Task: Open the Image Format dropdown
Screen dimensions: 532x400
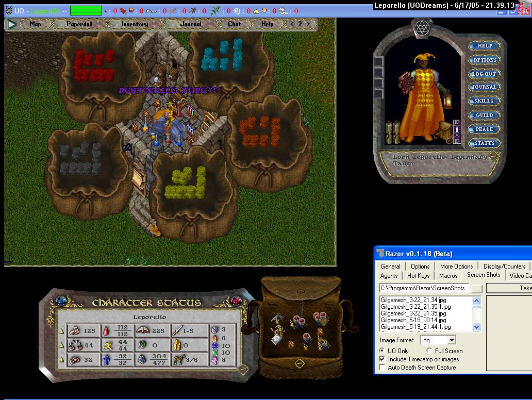Action: (452, 340)
